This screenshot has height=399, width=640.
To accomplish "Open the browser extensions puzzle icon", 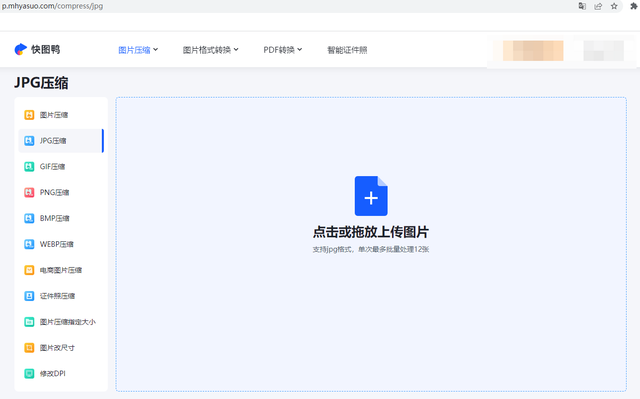I will click(x=634, y=6).
